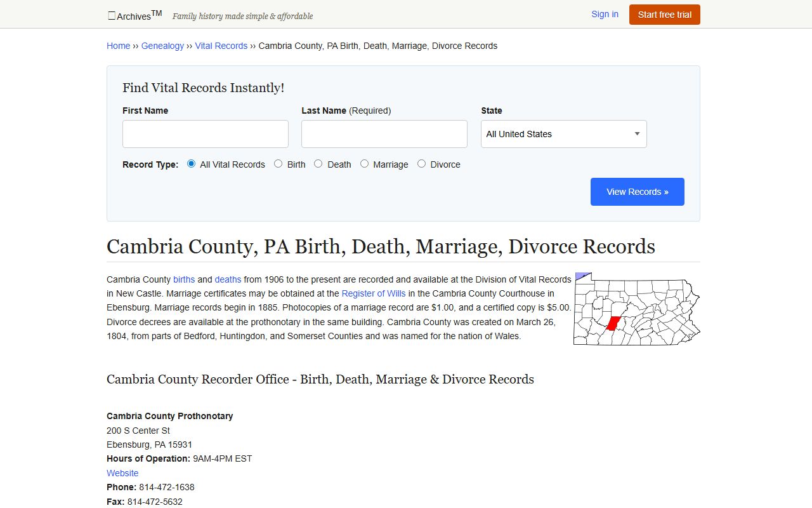Viewport: 812px width, 508px height.
Task: Open the deaths link in description
Action: [x=228, y=279]
